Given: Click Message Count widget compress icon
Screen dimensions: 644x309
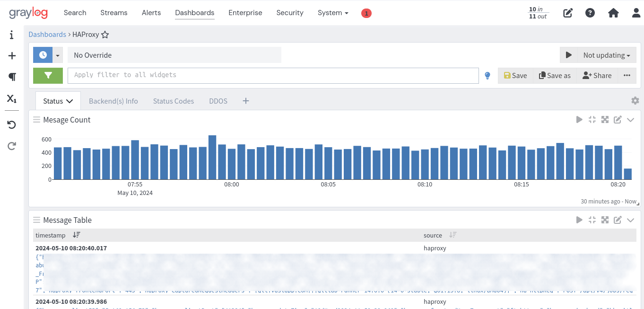Looking at the screenshot, I should pyautogui.click(x=592, y=120).
